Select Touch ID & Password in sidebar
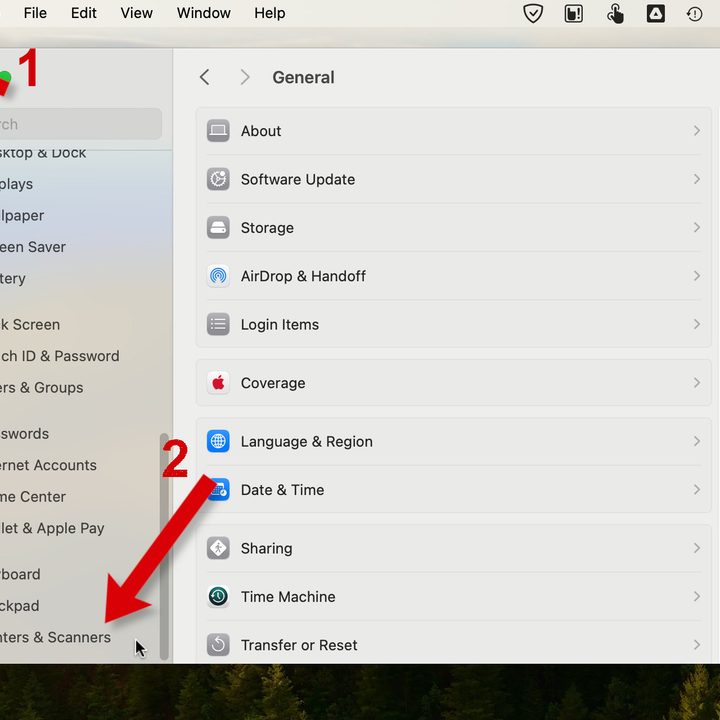This screenshot has width=720, height=720. click(60, 356)
